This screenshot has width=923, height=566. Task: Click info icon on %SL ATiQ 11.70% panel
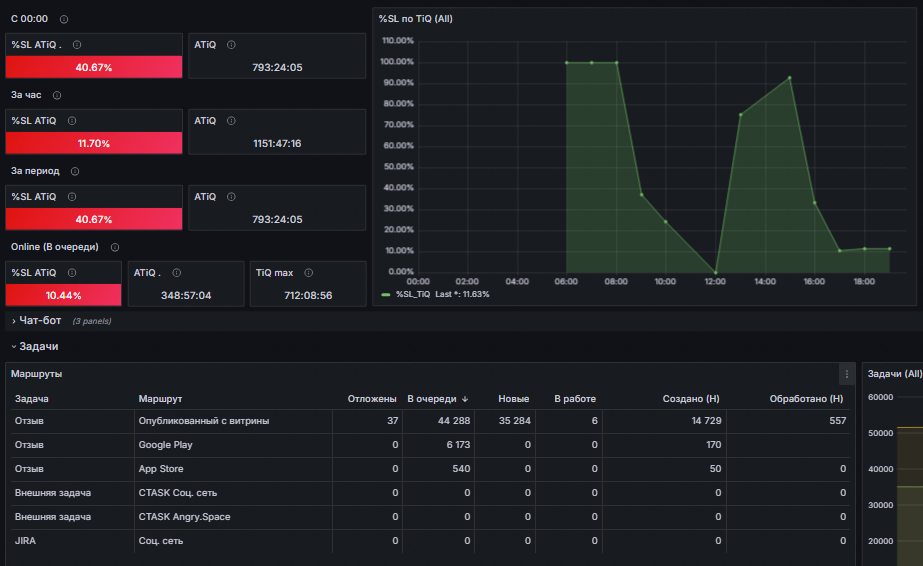pyautogui.click(x=72, y=121)
